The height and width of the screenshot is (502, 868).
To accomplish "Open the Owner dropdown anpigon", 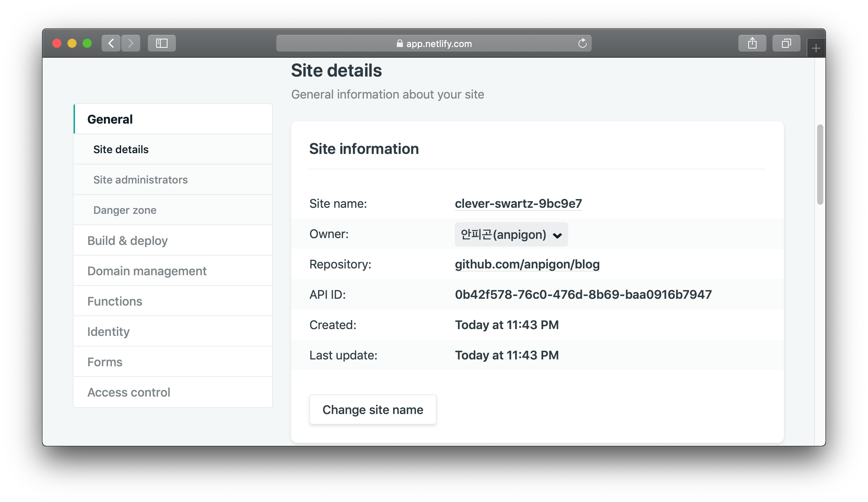I will (x=511, y=234).
